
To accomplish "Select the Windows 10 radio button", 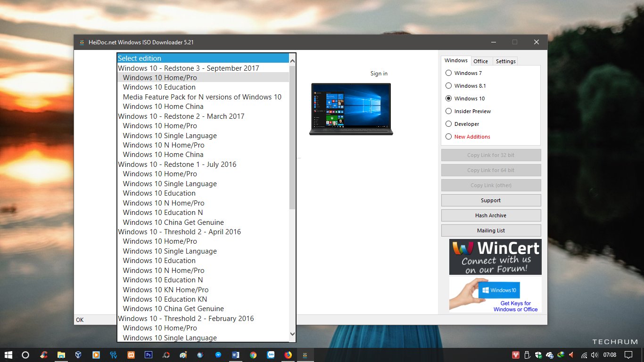I will [465, 99].
